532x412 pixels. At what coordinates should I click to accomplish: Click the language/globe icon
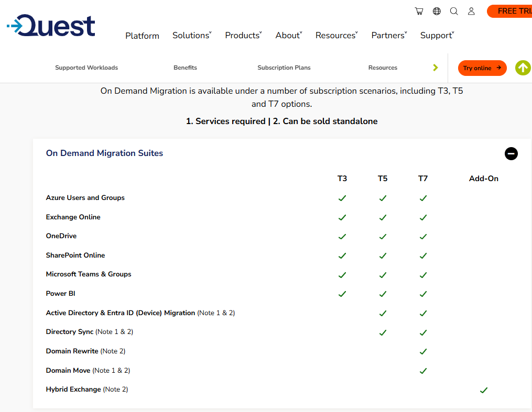[437, 11]
